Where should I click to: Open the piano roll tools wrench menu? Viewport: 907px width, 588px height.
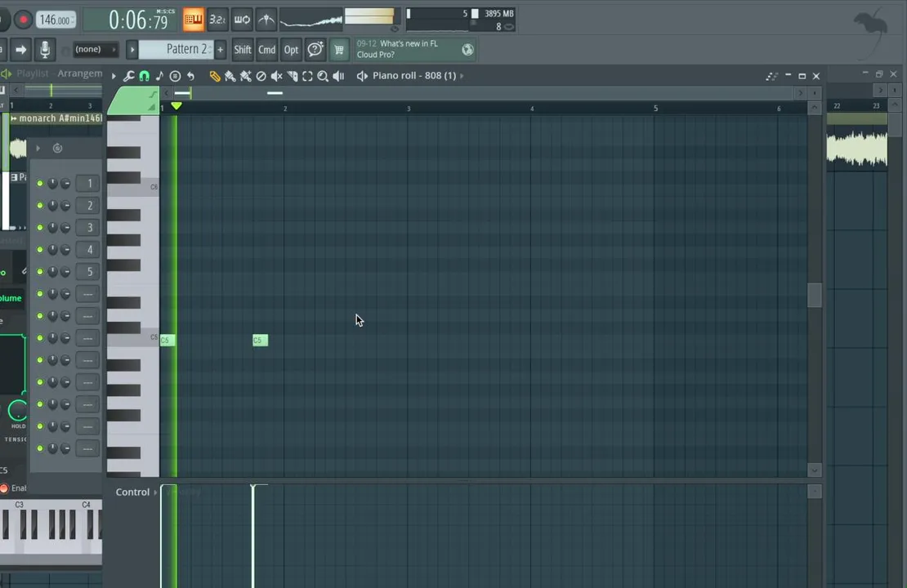[128, 76]
